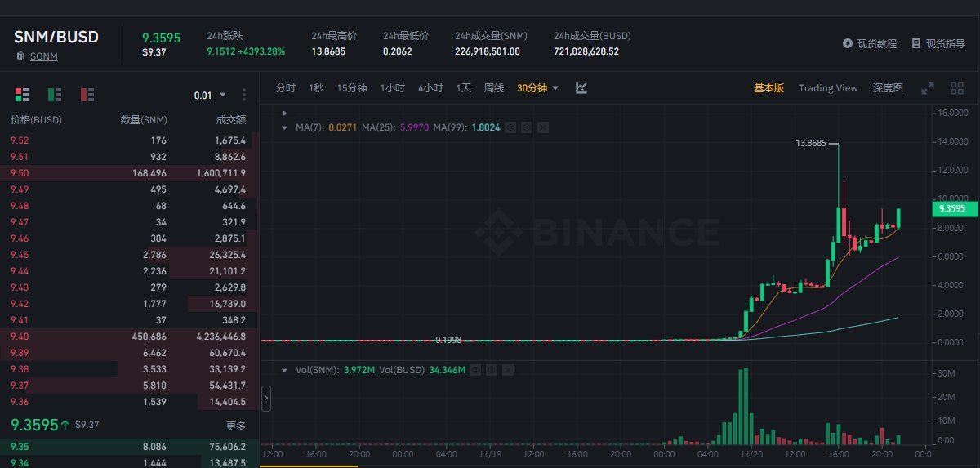Open price precision 0.01 dropdown
Viewport: 980px width, 468px height.
click(x=210, y=96)
